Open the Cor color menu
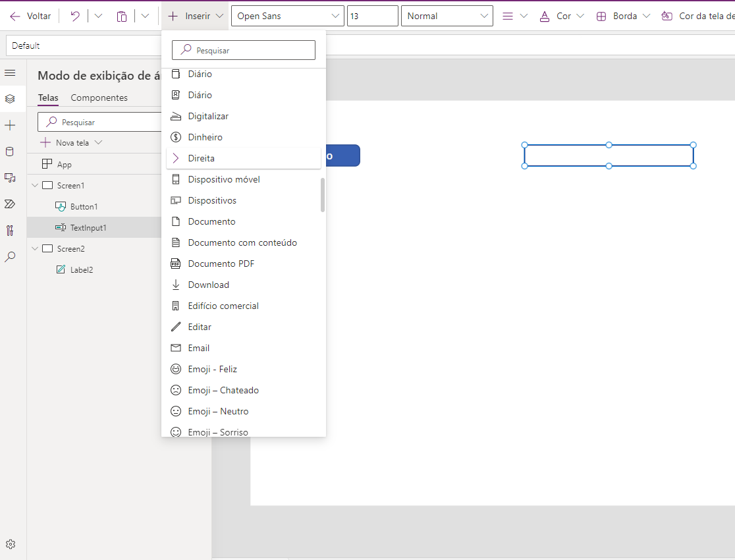The width and height of the screenshot is (735, 560). pos(562,16)
